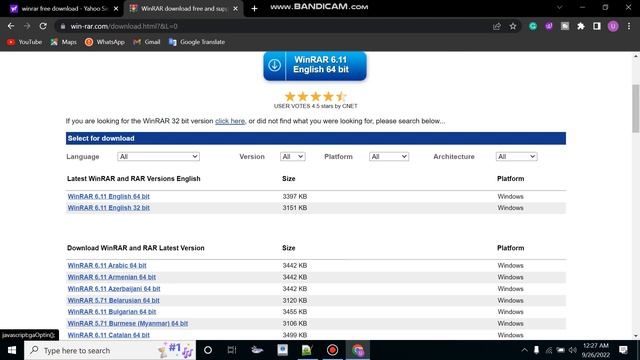Viewport: 640px width, 360px height.
Task: Open the Gmail bookmark
Action: (x=147, y=42)
